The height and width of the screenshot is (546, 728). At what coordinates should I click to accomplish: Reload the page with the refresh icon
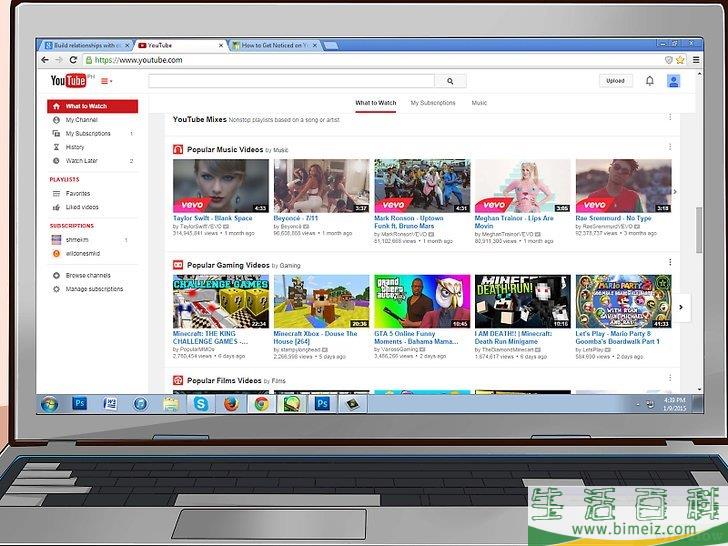(73, 60)
